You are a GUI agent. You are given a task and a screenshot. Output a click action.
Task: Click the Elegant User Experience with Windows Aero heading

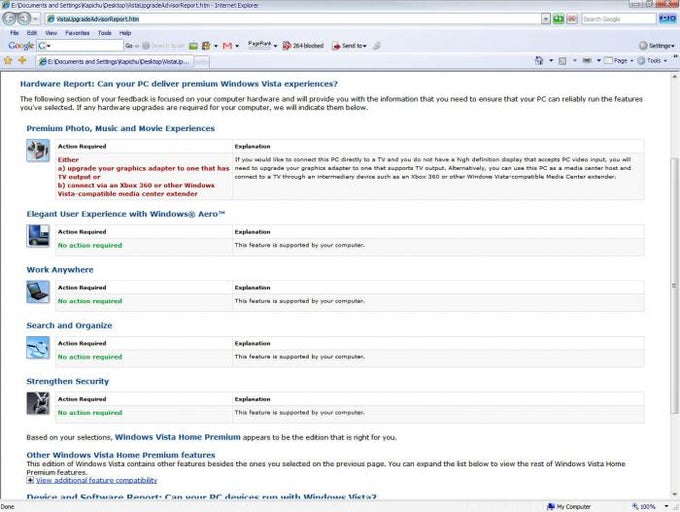coord(126,214)
